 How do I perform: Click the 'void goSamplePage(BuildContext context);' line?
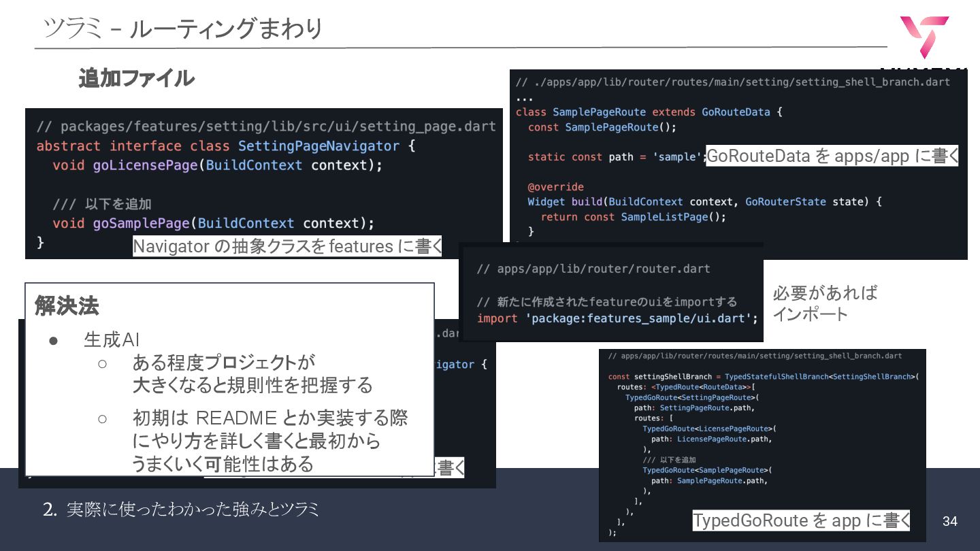(214, 223)
